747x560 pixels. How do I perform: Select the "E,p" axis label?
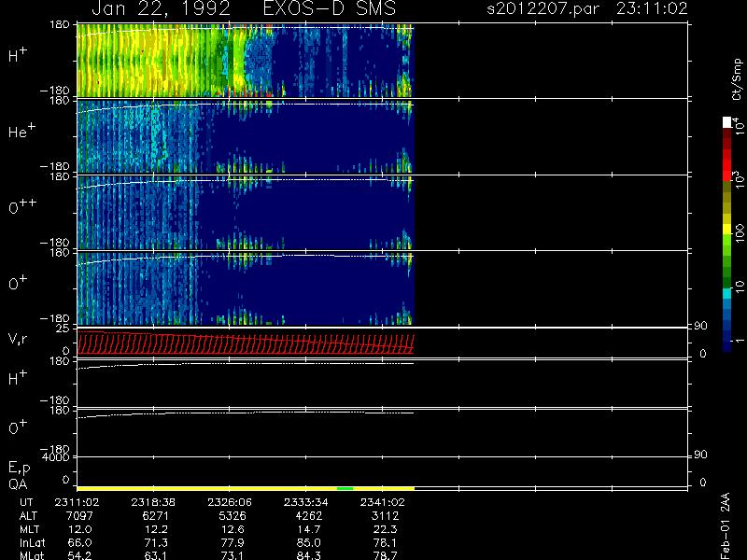click(19, 469)
